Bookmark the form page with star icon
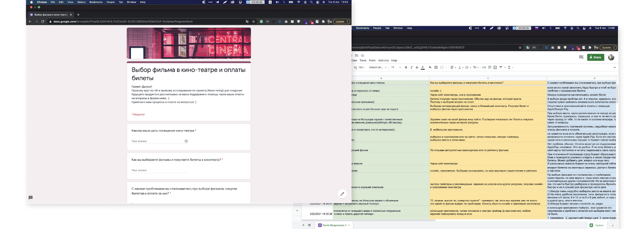The width and height of the screenshot is (644, 229). (253, 22)
